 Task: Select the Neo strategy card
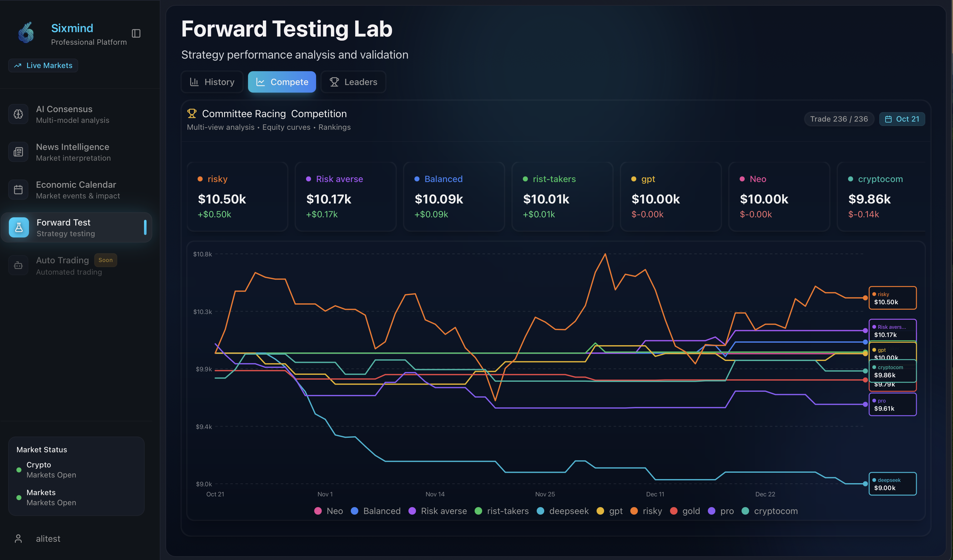click(x=779, y=197)
